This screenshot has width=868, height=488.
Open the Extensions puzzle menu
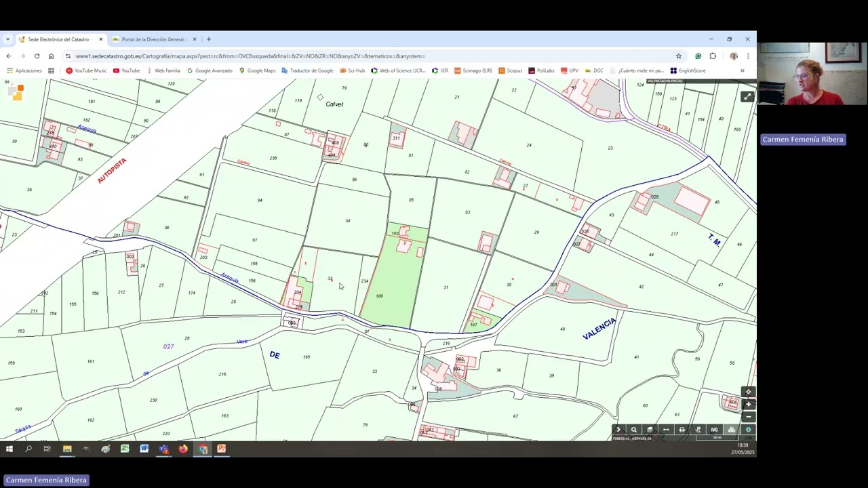713,56
